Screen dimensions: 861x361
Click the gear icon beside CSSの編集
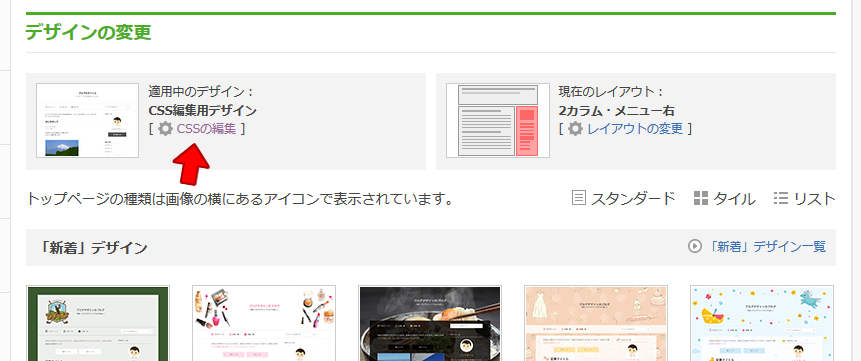[165, 129]
